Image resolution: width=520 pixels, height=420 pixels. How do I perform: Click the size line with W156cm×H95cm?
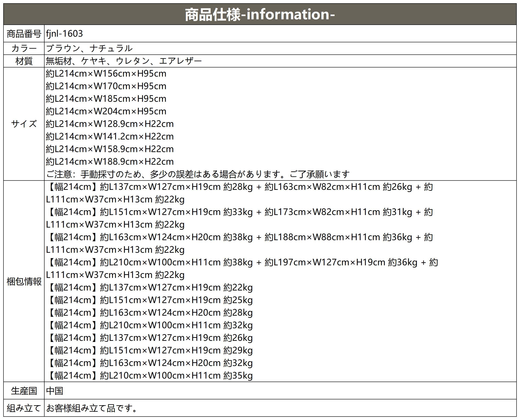coord(106,74)
